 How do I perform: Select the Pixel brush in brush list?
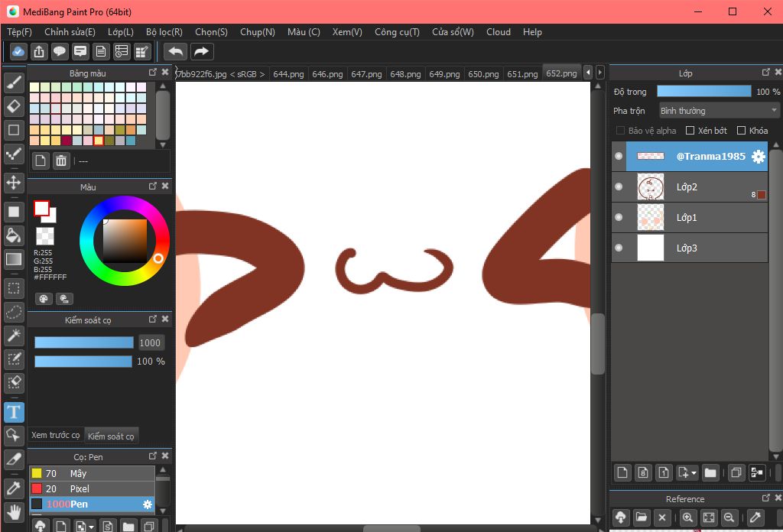93,488
